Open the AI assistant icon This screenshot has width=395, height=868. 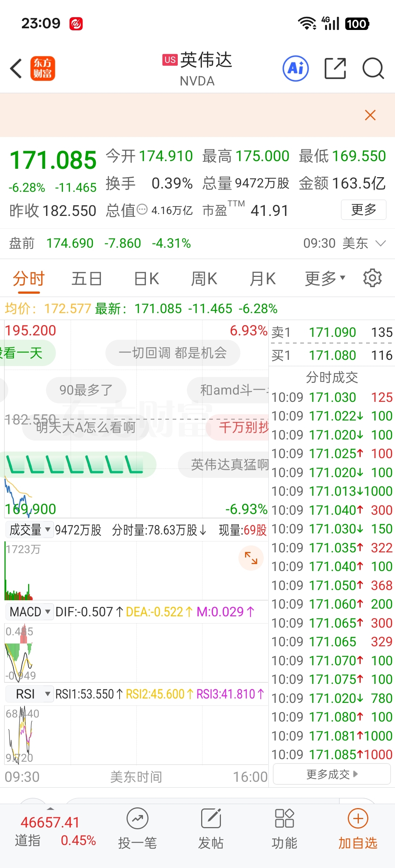point(296,68)
